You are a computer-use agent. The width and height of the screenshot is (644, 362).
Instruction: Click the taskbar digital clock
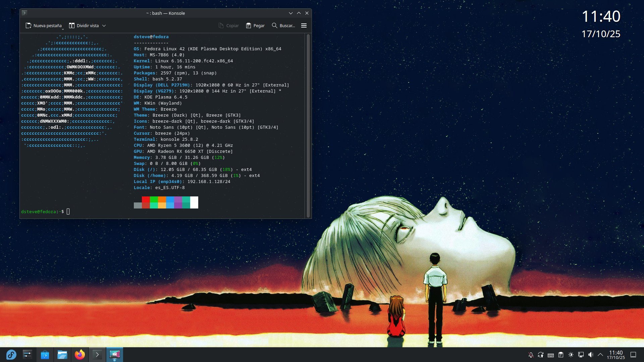[x=615, y=355]
